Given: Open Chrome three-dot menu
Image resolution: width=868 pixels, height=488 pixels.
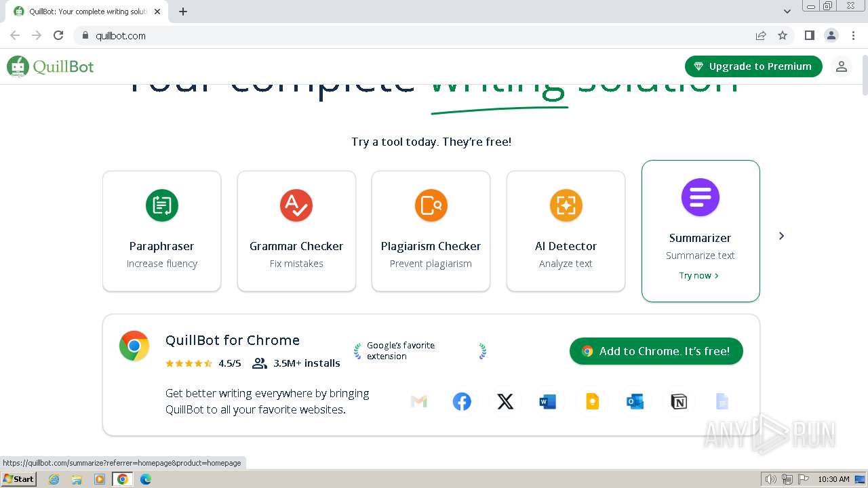Looking at the screenshot, I should [853, 35].
